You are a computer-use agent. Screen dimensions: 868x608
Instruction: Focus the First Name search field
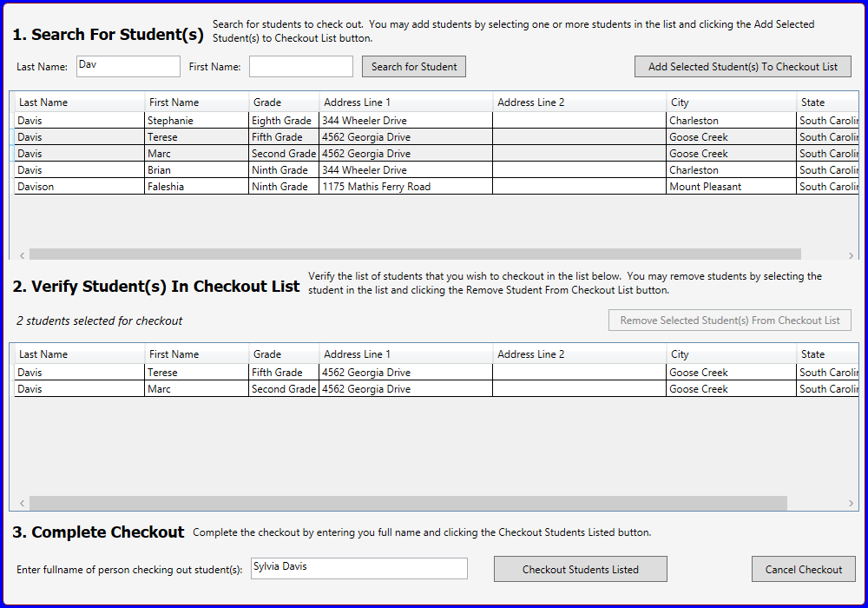[300, 67]
